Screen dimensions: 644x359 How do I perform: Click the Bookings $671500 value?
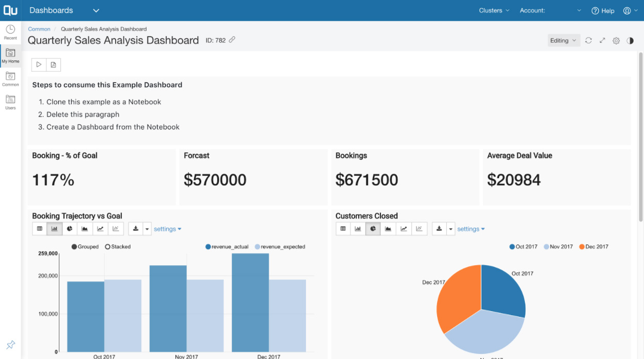coord(367,179)
